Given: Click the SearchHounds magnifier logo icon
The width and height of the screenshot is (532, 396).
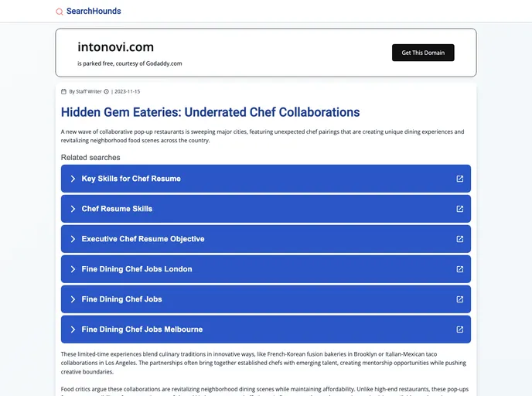Looking at the screenshot, I should tap(60, 12).
